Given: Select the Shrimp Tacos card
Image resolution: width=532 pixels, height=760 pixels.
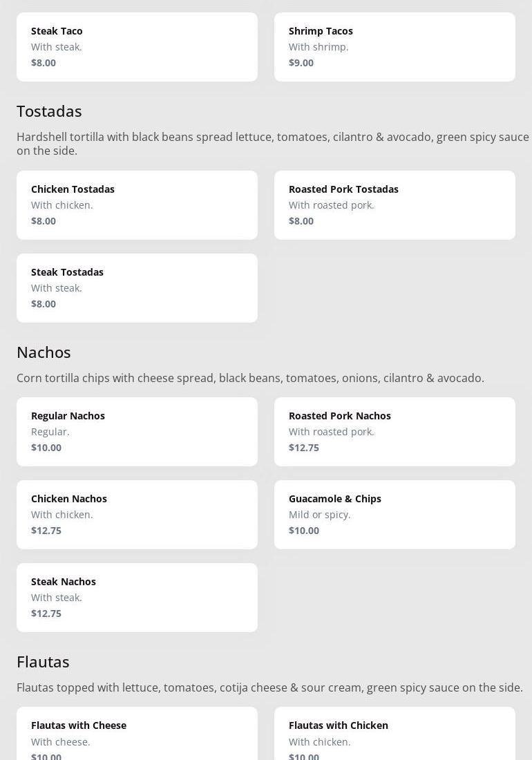Looking at the screenshot, I should [395, 46].
